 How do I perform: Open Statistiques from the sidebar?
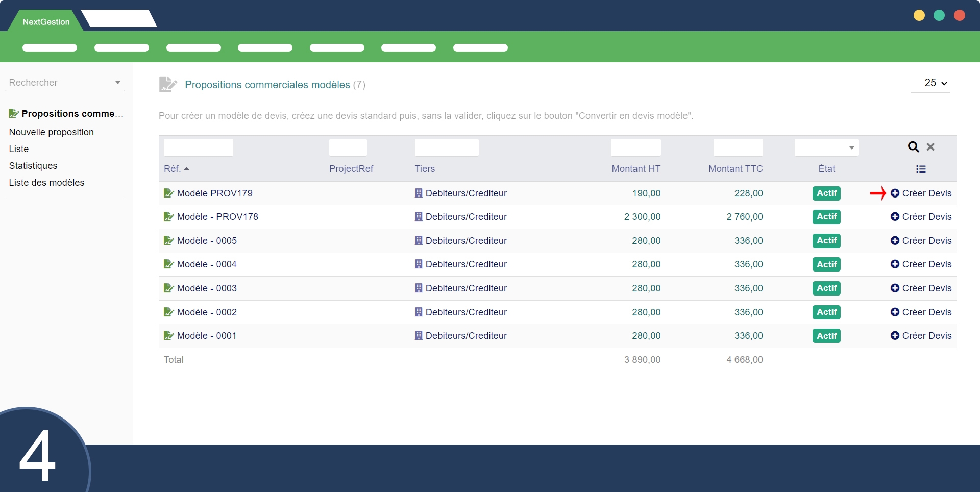click(x=33, y=166)
